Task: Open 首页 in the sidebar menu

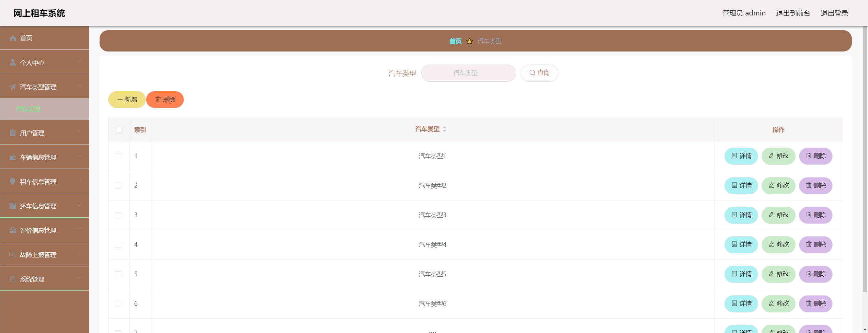Action: (26, 38)
